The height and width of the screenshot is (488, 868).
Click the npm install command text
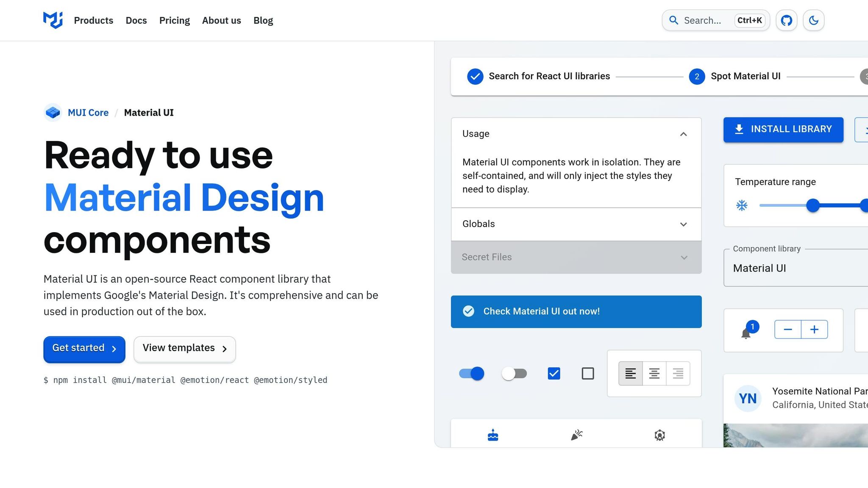point(186,380)
